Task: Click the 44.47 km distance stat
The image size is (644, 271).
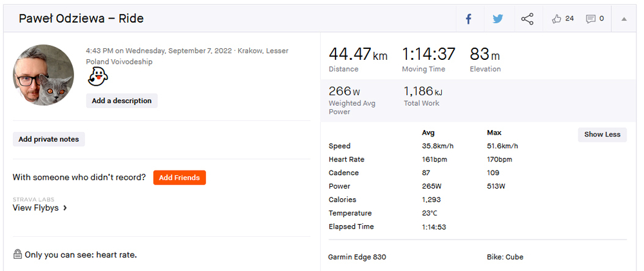Action: pyautogui.click(x=358, y=54)
